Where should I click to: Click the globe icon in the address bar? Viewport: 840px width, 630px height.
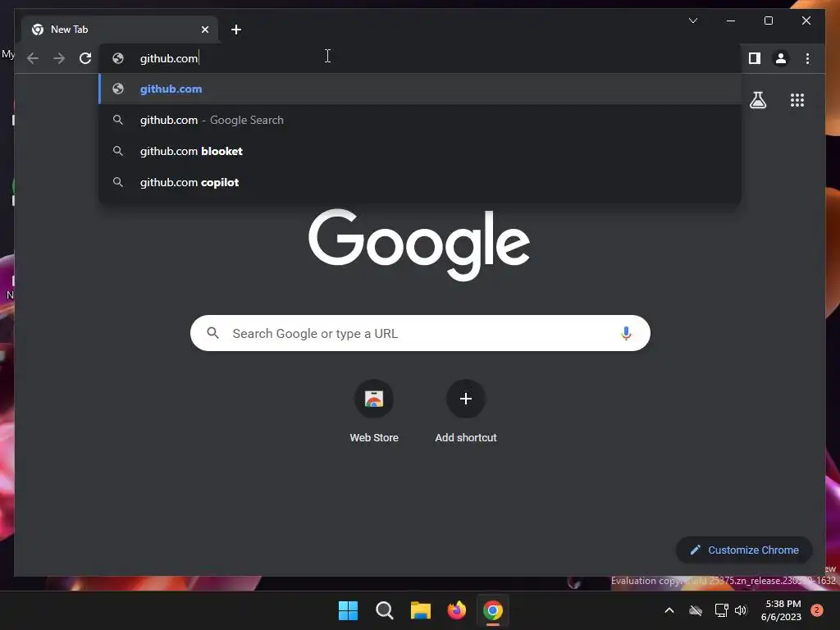[x=118, y=58]
